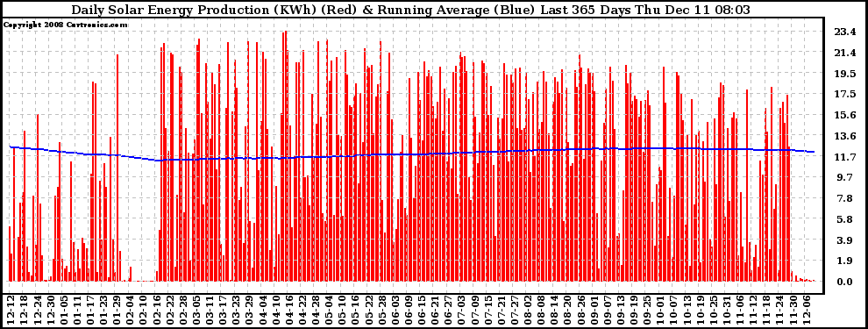Viewport: 868px width, 329px height.
Task: Click the 07-21 date label
Action: click(x=502, y=310)
